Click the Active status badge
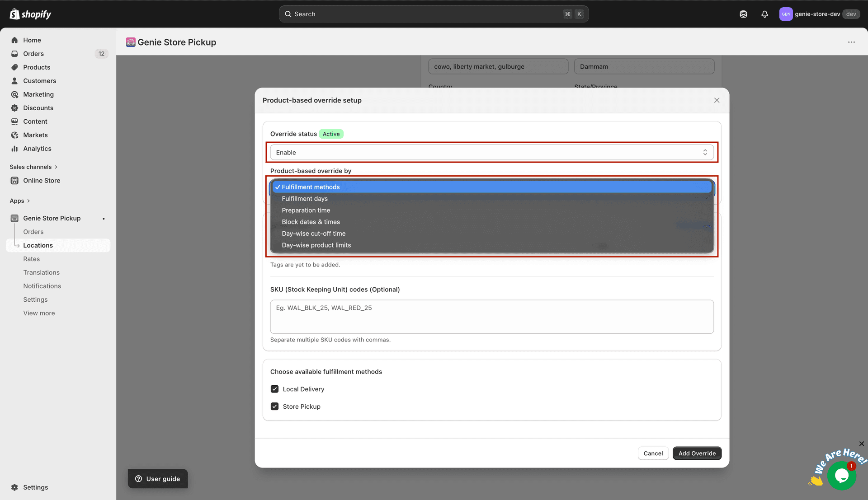868x500 pixels. [x=331, y=134]
